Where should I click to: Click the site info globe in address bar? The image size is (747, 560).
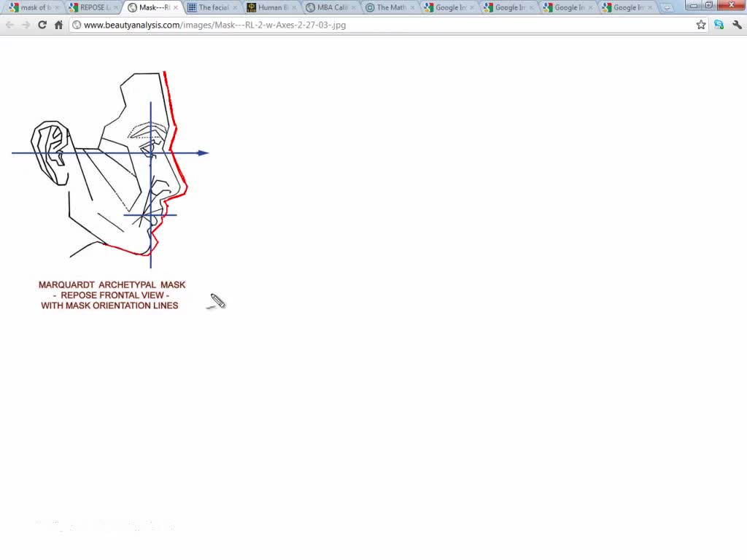point(77,25)
